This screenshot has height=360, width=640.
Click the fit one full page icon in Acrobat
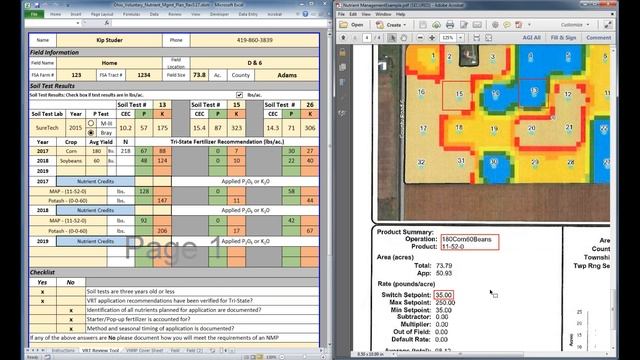(x=488, y=38)
